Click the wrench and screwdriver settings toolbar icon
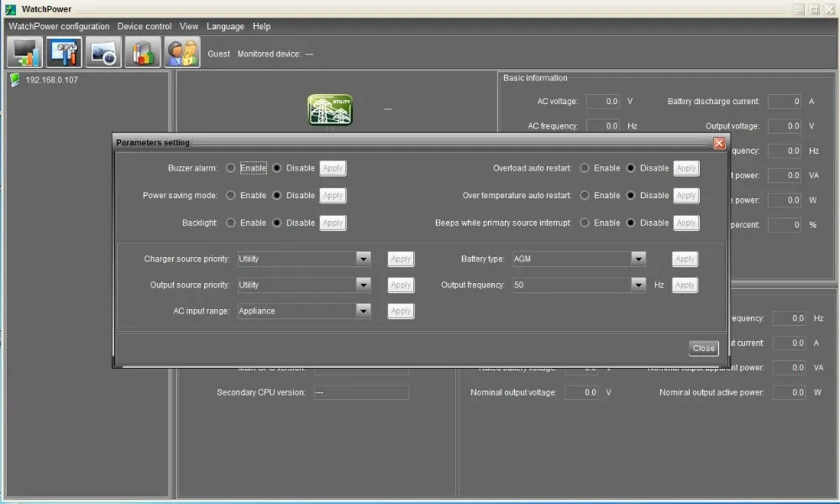The height and width of the screenshot is (504, 840). pos(63,52)
